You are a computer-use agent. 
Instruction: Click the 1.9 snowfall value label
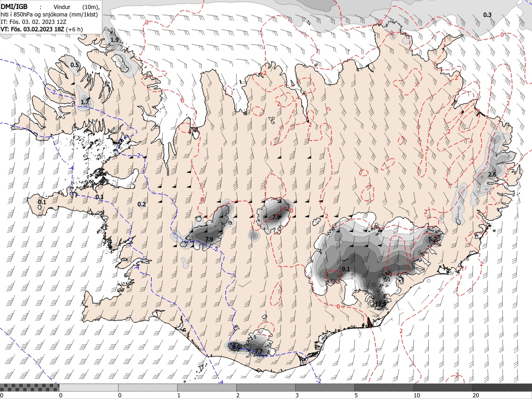115,40
